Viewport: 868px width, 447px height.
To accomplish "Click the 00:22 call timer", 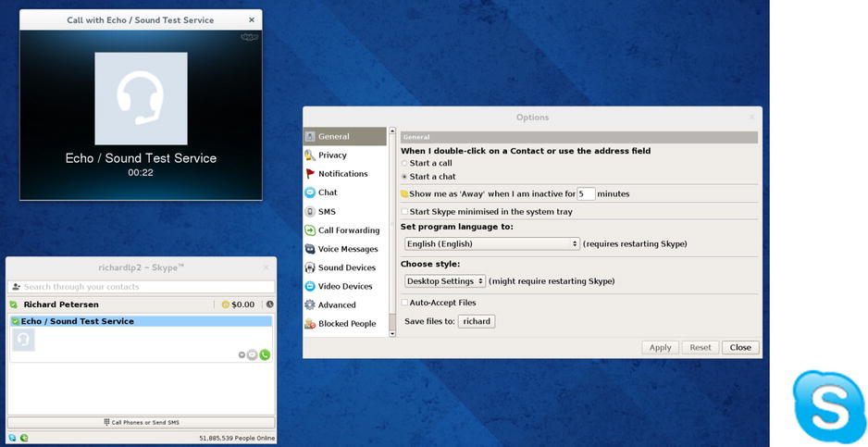I will click(x=141, y=173).
